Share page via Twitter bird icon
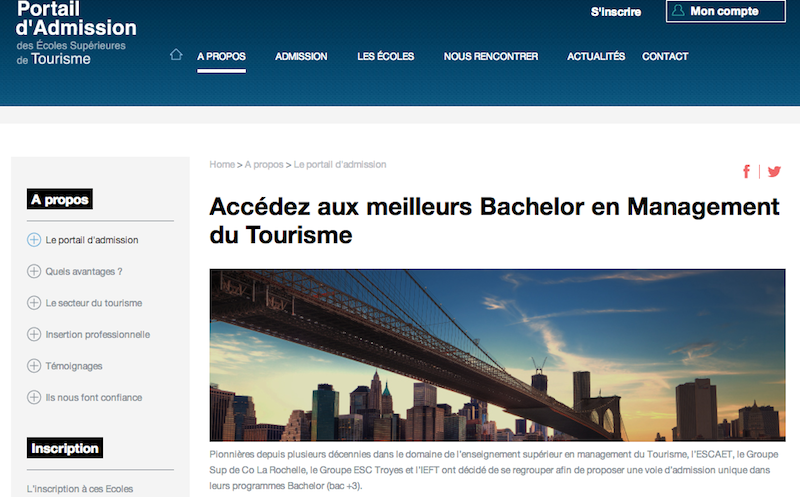This screenshot has width=800, height=497. click(773, 171)
